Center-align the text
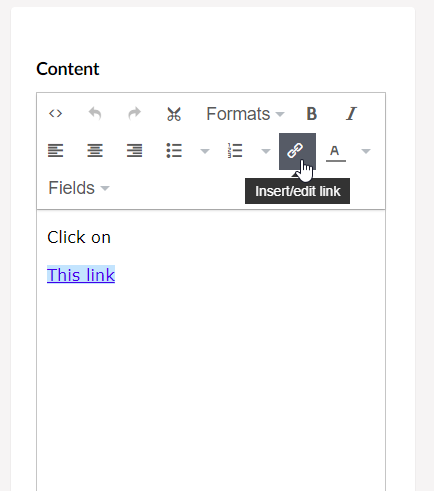 click(95, 151)
